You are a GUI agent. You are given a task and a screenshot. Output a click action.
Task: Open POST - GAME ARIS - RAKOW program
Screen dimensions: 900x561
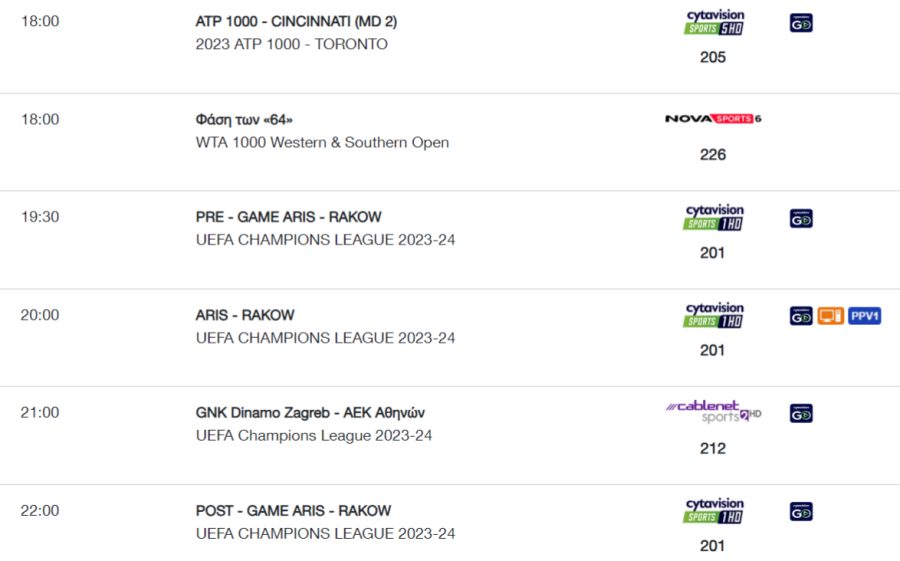(293, 511)
